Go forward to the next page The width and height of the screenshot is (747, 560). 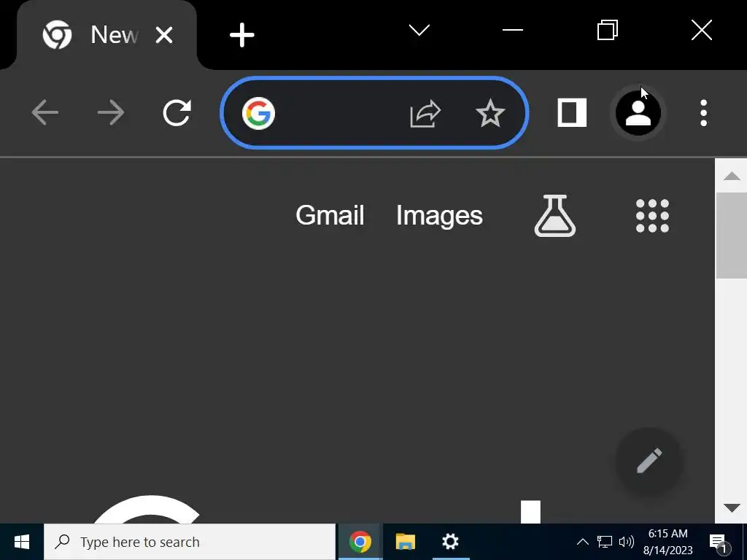(x=111, y=113)
